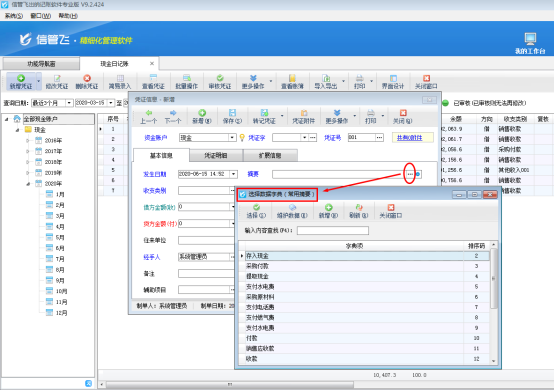Expand the 2019年 tree node
Viewport: 554px width, 390px height.
[x=28, y=173]
